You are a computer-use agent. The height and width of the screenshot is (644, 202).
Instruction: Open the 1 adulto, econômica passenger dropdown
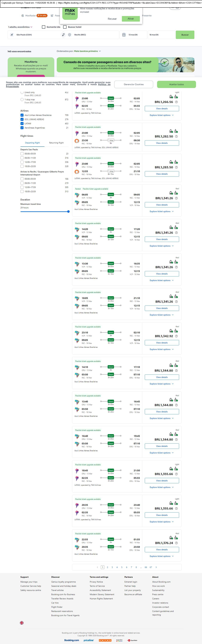click(20, 27)
